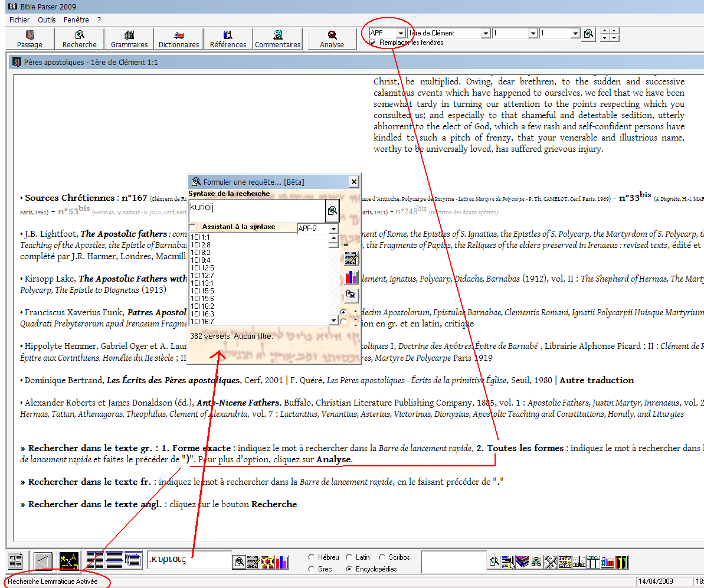The image size is (704, 588).
Task: Expand the chapter number dropdown
Action: tap(533, 33)
